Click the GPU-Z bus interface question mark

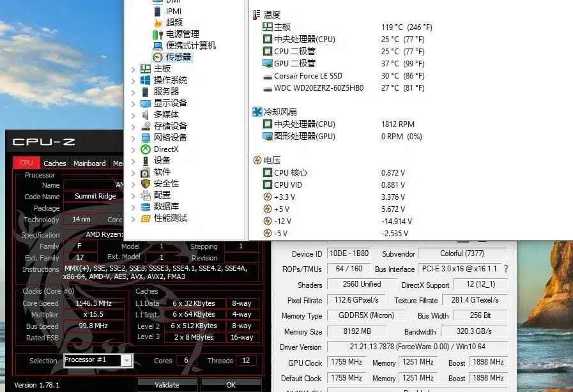click(x=506, y=269)
